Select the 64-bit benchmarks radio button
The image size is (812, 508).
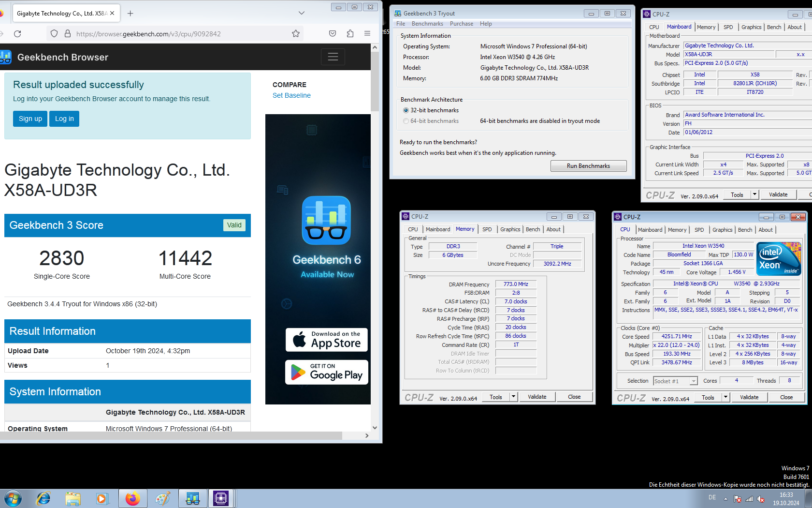click(x=406, y=121)
